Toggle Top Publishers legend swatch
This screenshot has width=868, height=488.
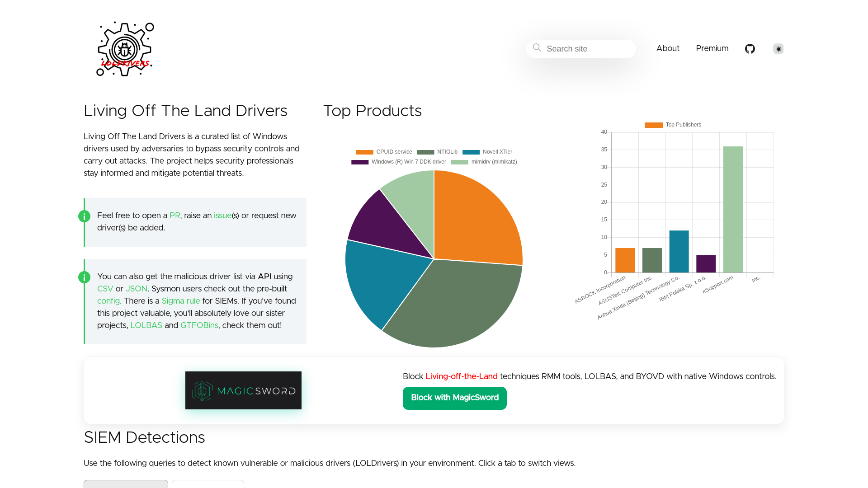654,125
